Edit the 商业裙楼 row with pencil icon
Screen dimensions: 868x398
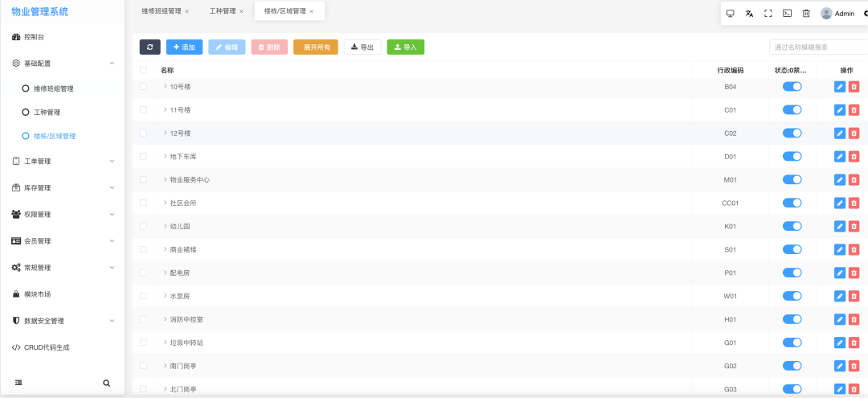(840, 249)
